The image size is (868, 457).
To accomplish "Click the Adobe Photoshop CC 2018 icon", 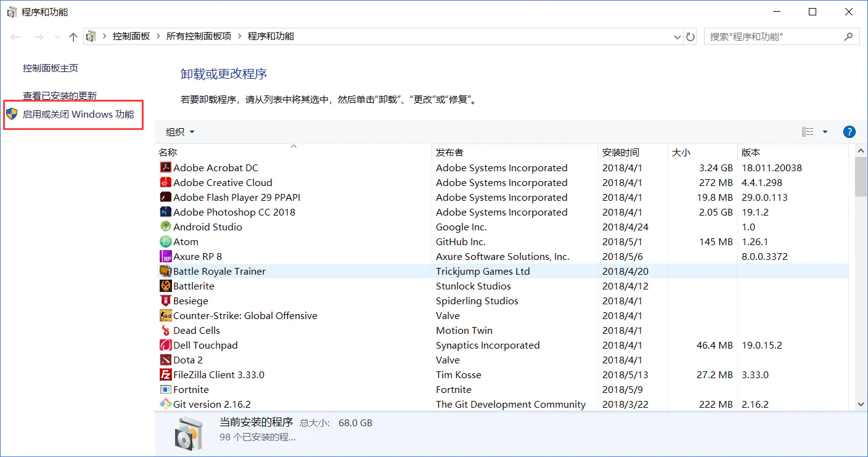I will [x=165, y=212].
